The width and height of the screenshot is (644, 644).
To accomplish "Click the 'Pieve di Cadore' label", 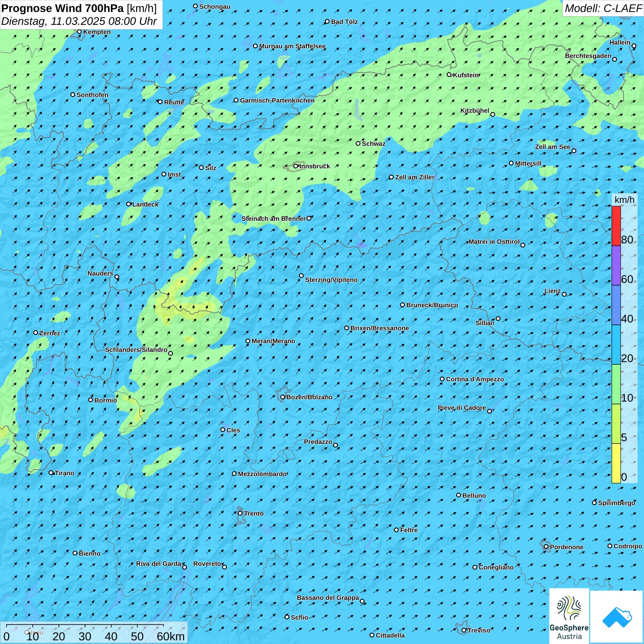I will point(462,408).
